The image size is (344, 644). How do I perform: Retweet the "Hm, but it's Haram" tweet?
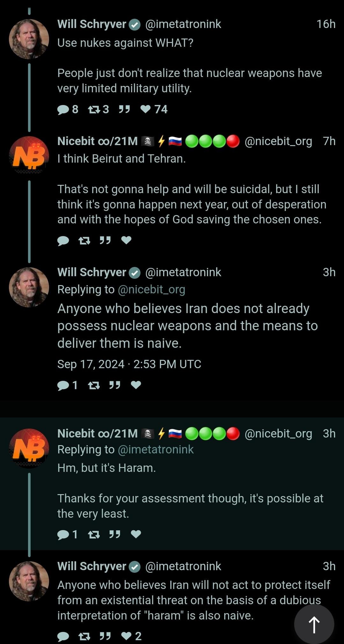94,535
